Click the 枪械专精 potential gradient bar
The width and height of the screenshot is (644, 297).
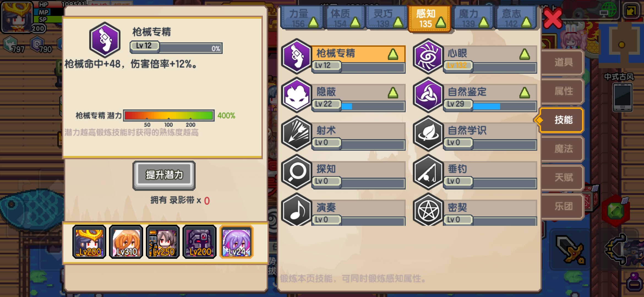point(169,116)
